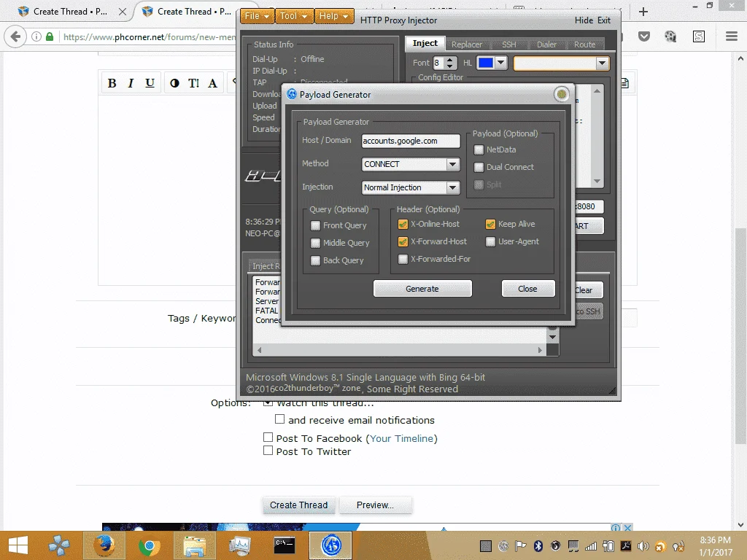Check the User-Agent header
The image size is (747, 560).
coord(491,242)
